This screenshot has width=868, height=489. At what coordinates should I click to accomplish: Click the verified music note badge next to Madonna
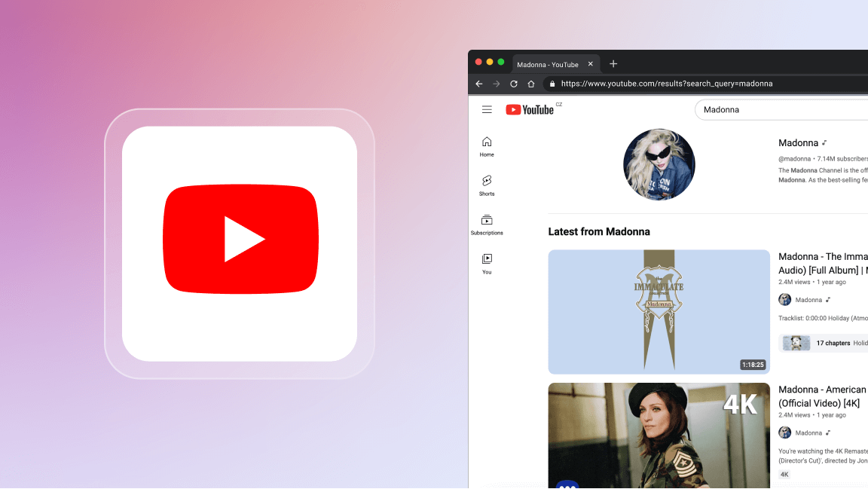click(824, 142)
